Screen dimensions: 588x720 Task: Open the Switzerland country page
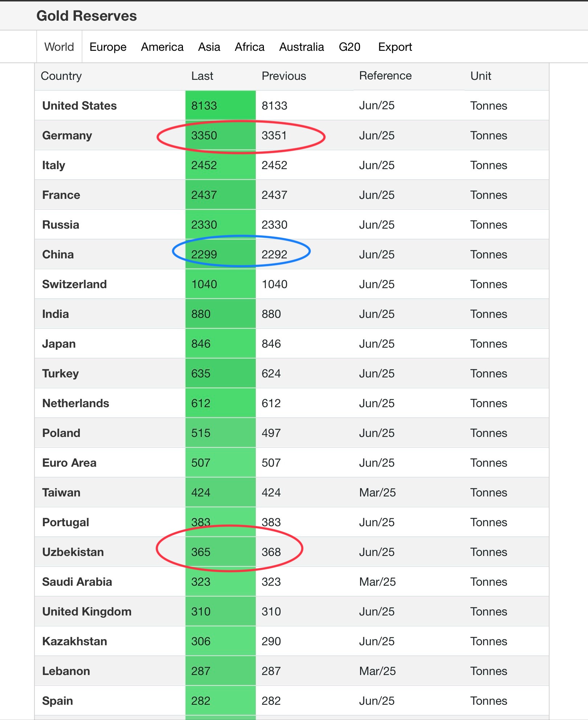(74, 284)
